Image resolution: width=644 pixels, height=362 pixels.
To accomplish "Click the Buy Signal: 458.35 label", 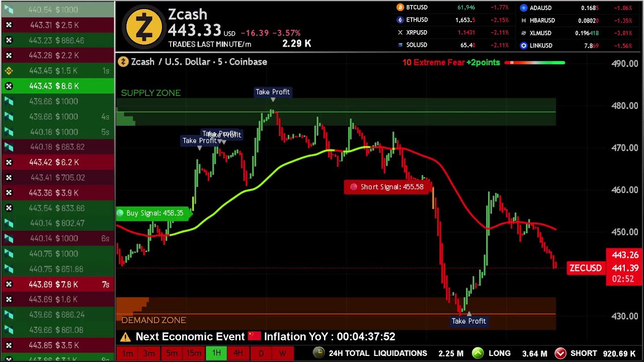I will 154,213.
